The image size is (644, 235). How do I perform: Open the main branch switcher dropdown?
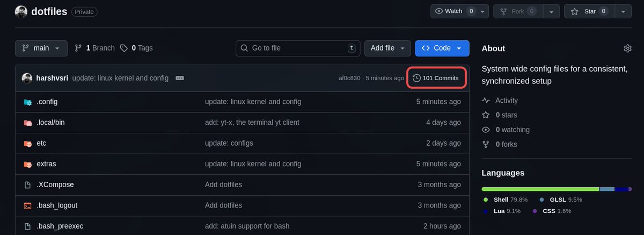coord(41,48)
